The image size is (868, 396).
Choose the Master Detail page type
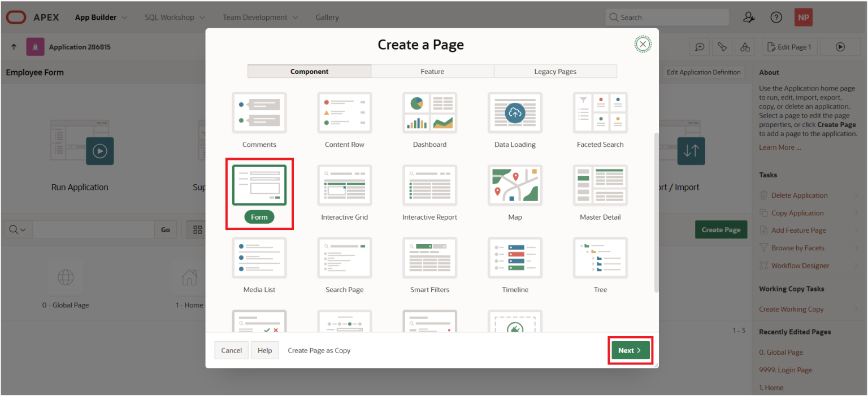[600, 192]
